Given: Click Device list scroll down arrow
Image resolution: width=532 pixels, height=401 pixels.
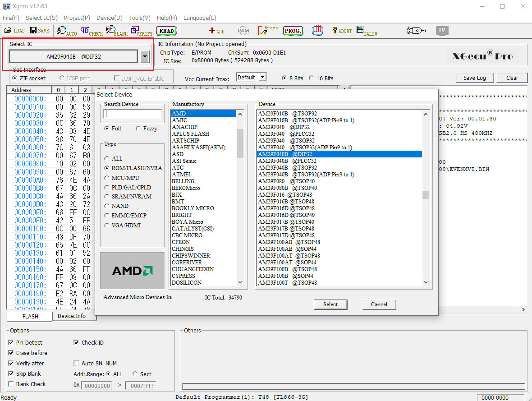Looking at the screenshot, I should (x=426, y=282).
